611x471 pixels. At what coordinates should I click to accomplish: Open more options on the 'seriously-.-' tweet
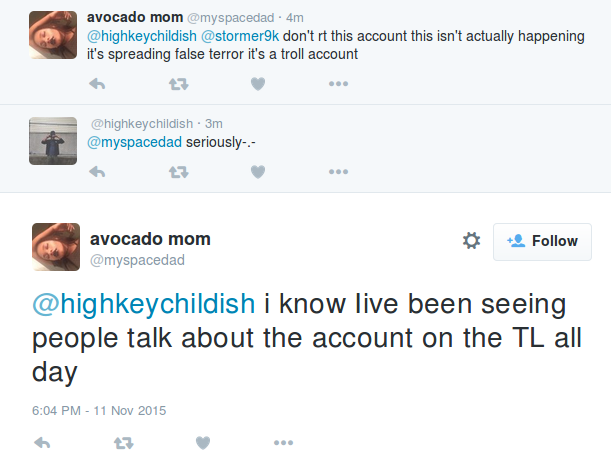(x=338, y=171)
